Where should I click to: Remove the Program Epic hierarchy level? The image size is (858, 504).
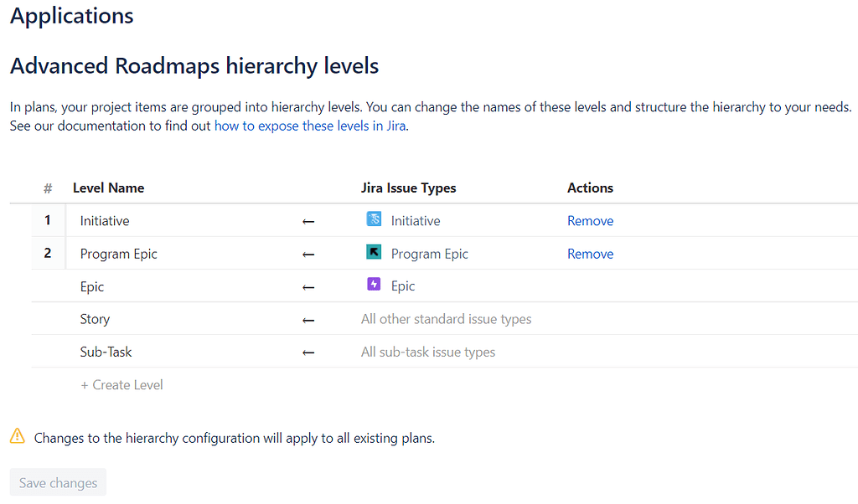pyautogui.click(x=590, y=253)
